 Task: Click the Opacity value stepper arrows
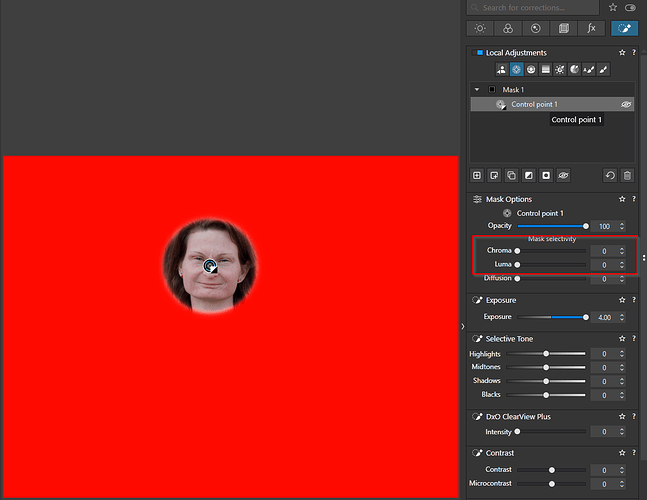[622, 227]
